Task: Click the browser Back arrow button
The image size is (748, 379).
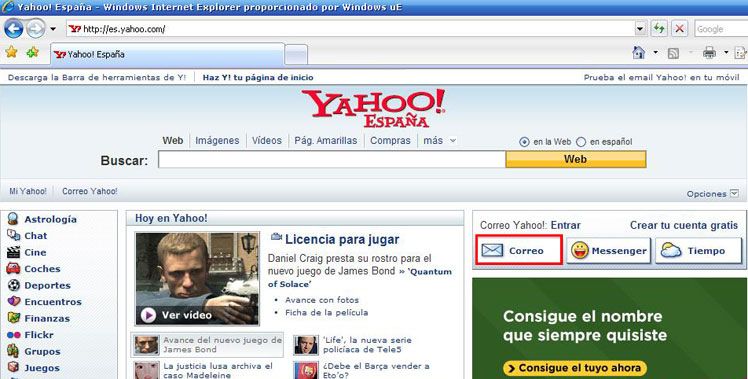Action: (x=13, y=29)
